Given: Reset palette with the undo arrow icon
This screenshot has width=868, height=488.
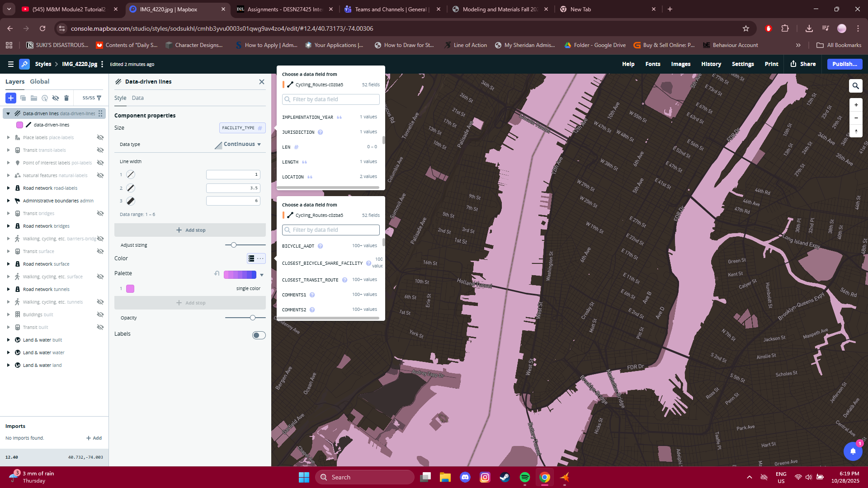Looking at the screenshot, I should click(x=217, y=274).
